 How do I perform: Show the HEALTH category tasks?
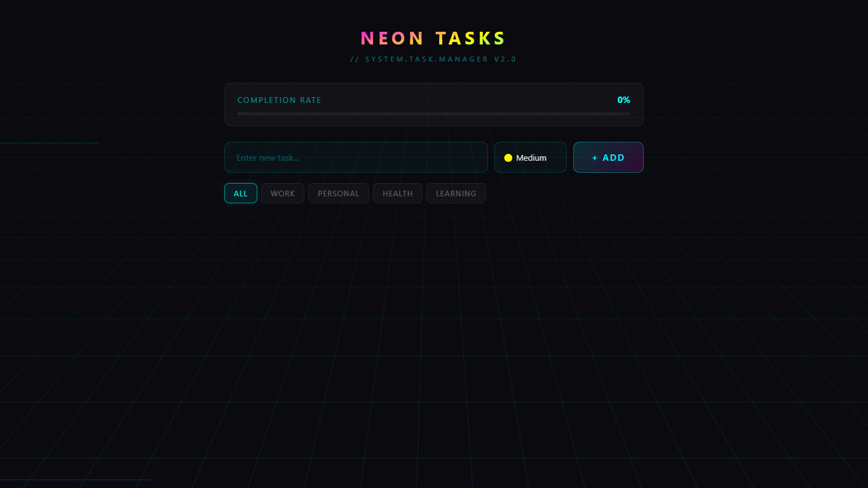398,193
